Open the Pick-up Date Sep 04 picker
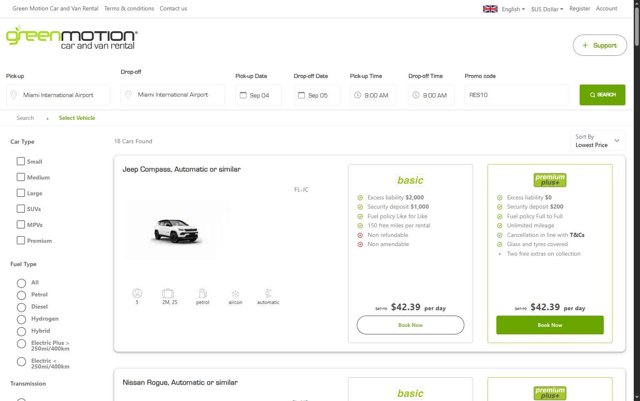The width and height of the screenshot is (640, 401). pyautogui.click(x=258, y=95)
